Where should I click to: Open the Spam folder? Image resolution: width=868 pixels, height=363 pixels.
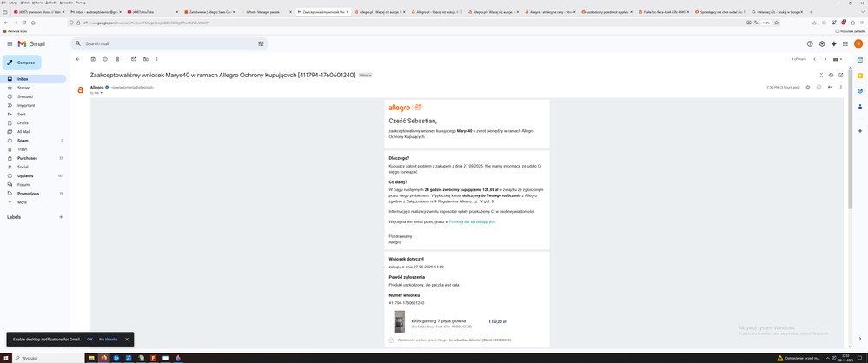coord(23,140)
